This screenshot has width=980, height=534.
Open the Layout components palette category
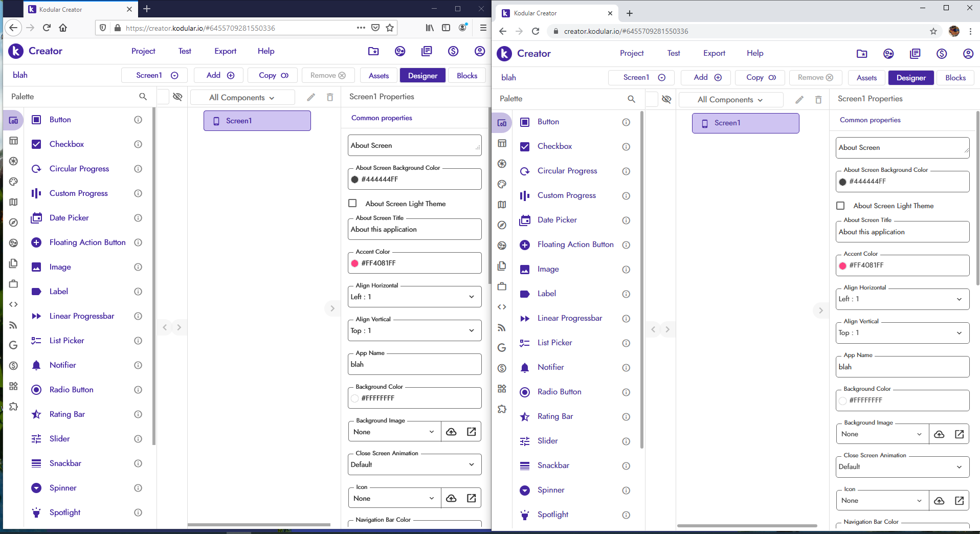tap(13, 141)
